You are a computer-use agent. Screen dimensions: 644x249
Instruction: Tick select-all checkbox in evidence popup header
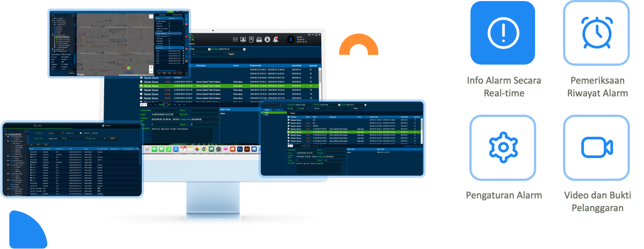(x=288, y=117)
